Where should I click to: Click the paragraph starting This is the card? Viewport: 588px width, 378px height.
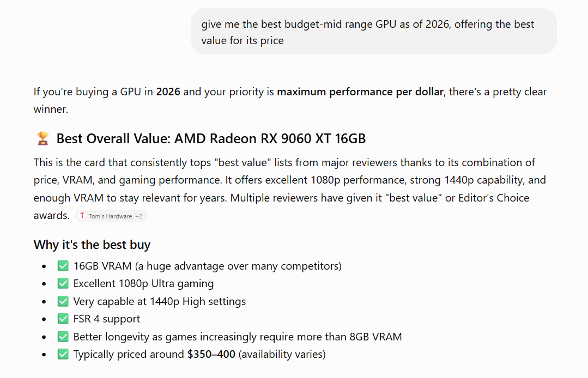click(x=290, y=189)
